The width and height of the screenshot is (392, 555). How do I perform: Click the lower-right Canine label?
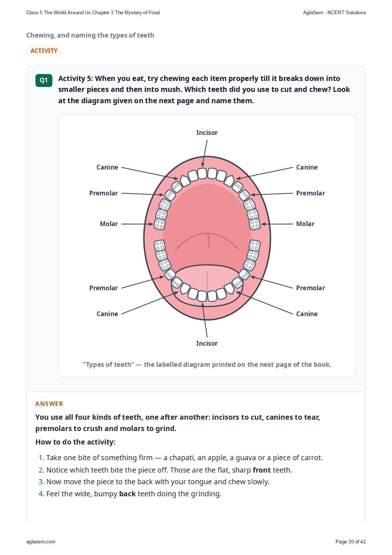307,314
